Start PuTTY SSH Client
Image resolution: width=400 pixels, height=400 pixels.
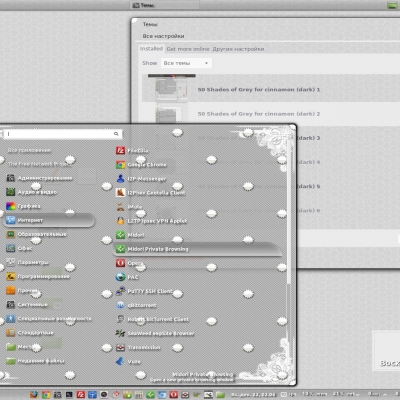144,291
